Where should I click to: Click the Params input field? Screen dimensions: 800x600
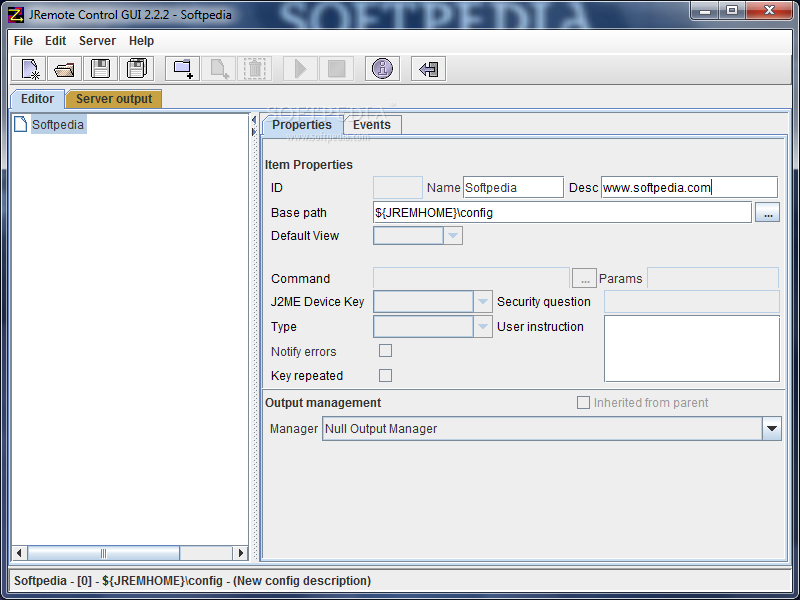click(713, 279)
